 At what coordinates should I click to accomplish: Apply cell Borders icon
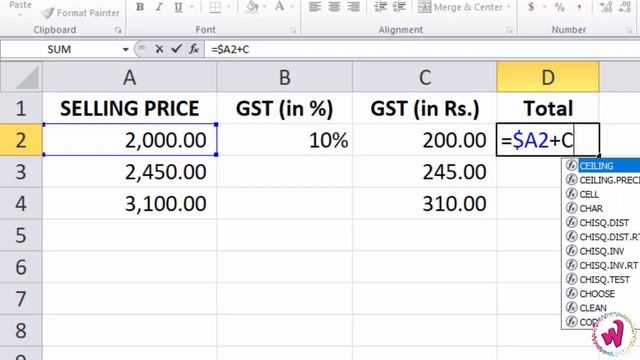(x=215, y=7)
